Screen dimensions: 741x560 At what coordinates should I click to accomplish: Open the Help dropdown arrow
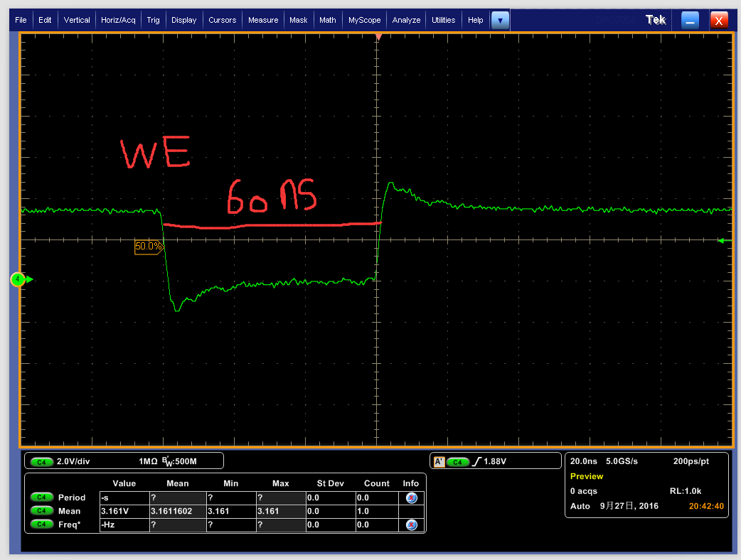[x=499, y=20]
